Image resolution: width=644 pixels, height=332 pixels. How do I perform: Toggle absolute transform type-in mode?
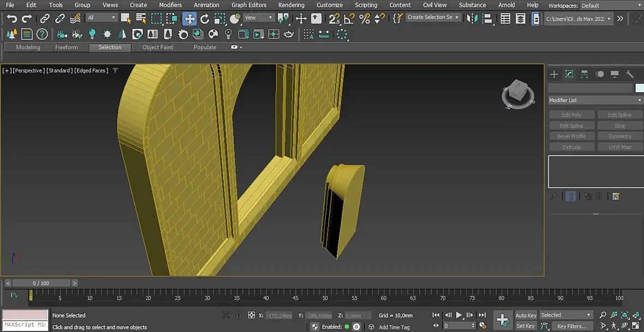tap(252, 315)
